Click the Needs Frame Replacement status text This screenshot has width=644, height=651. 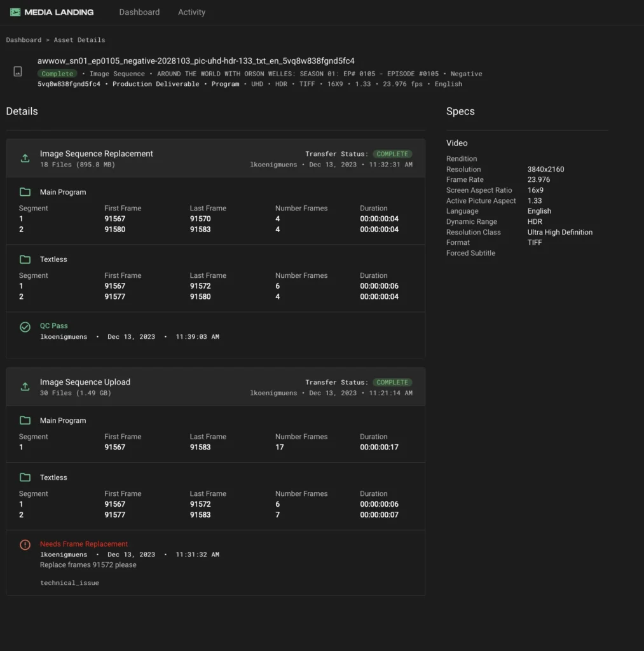coord(84,544)
